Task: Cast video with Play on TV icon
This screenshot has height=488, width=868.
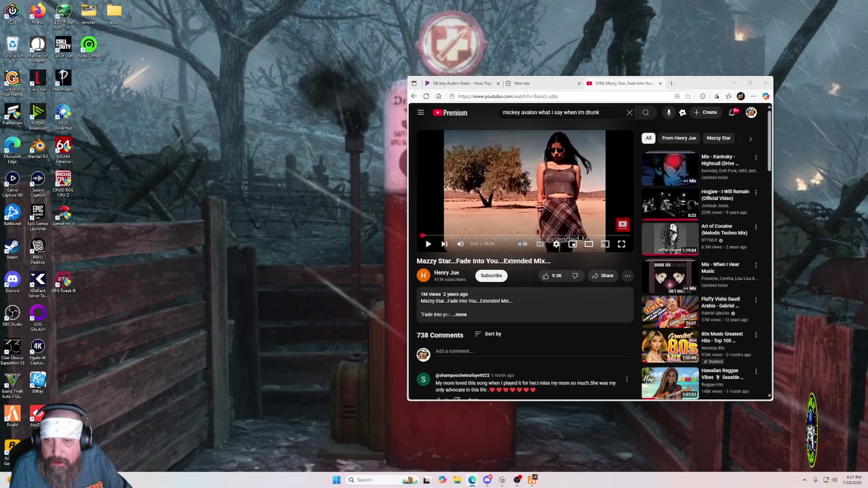Action: [x=605, y=244]
